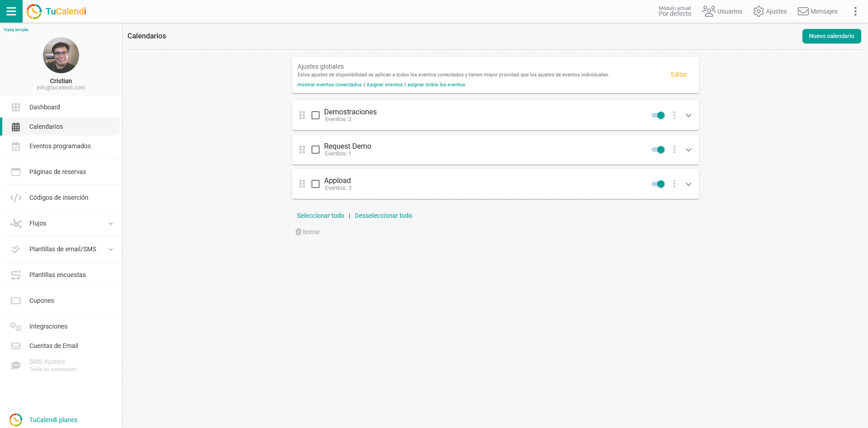Click asignar todos los eventos link
This screenshot has height=428, width=868.
tap(436, 85)
